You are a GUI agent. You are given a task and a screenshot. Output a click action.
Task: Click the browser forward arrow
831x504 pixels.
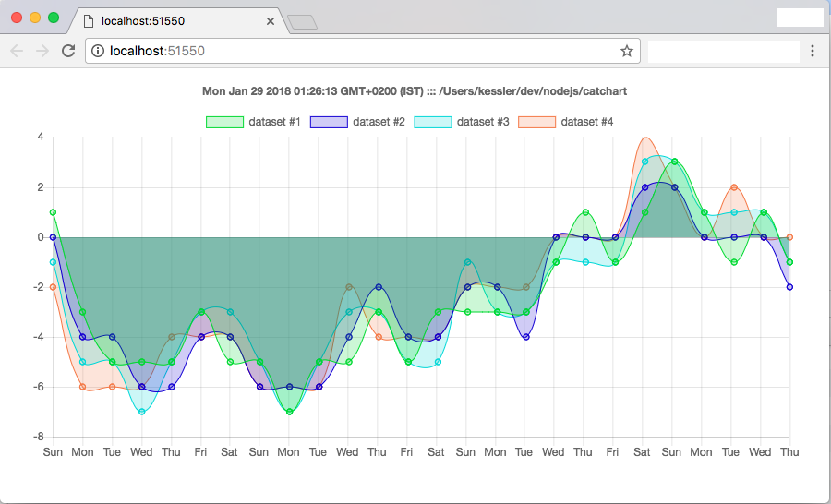point(42,51)
